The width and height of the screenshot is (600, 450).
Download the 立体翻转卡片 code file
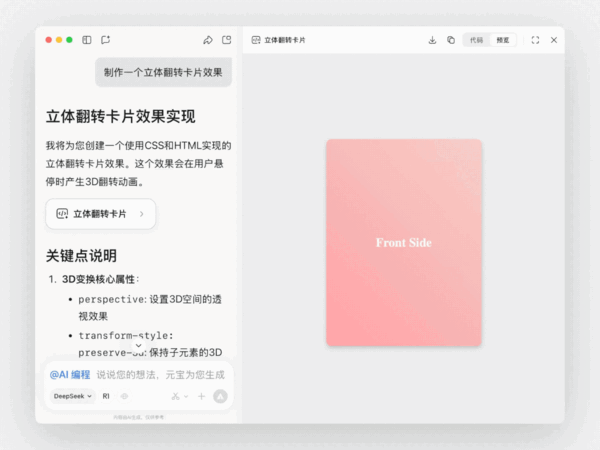[432, 40]
